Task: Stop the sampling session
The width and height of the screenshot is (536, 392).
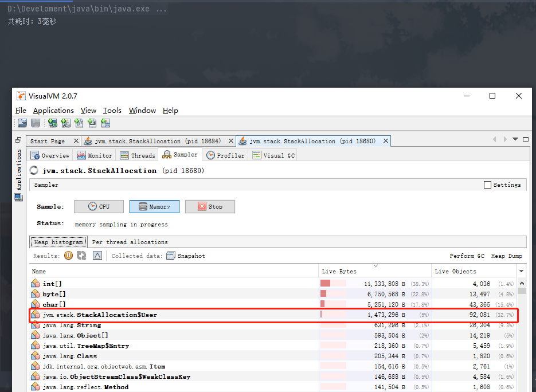Action: pos(210,206)
